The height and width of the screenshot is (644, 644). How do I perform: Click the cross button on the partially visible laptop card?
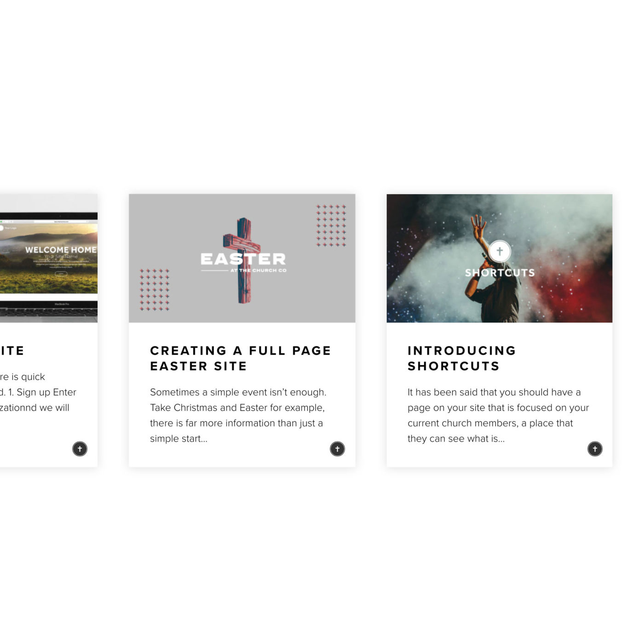click(80, 448)
